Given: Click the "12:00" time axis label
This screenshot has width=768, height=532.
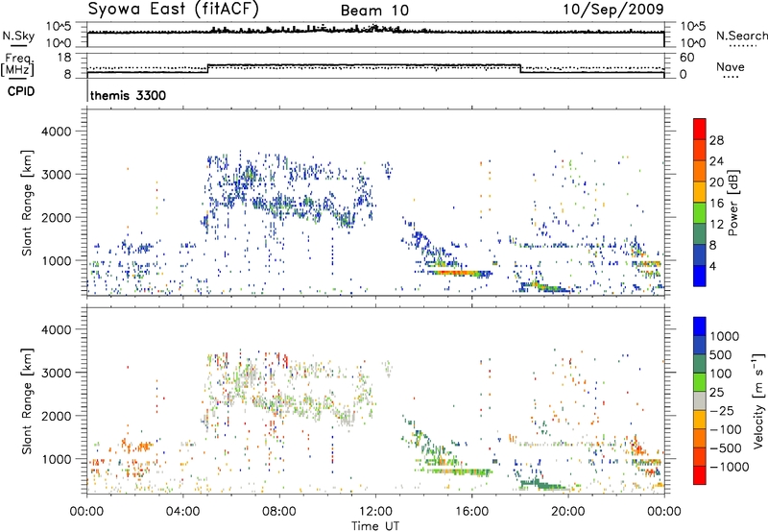Looking at the screenshot, I should click(x=375, y=511).
